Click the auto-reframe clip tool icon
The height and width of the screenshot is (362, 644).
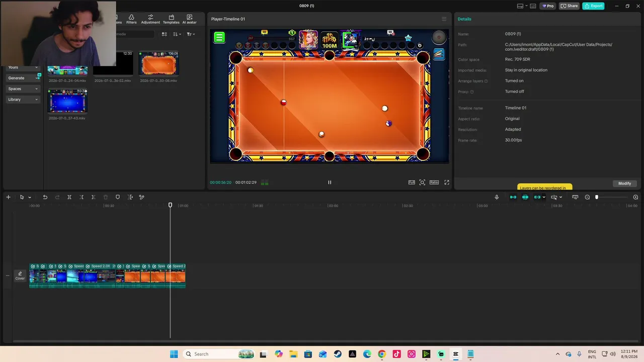130,197
